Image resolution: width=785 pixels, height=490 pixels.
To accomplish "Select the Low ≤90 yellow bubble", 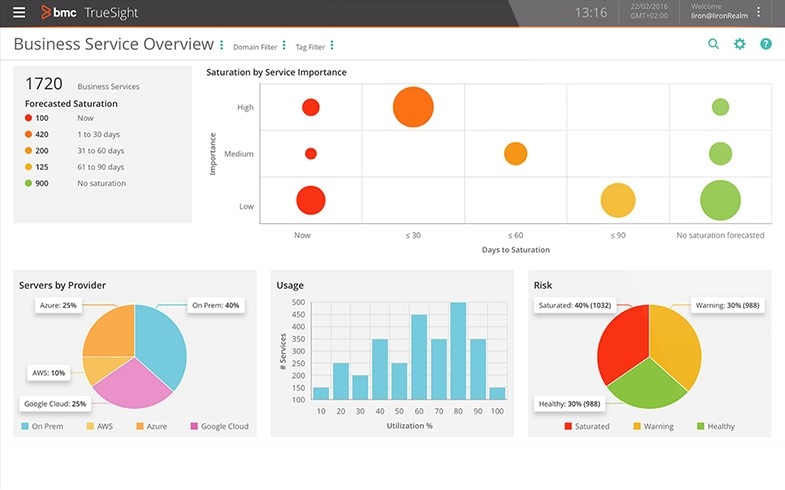I will click(x=618, y=200).
